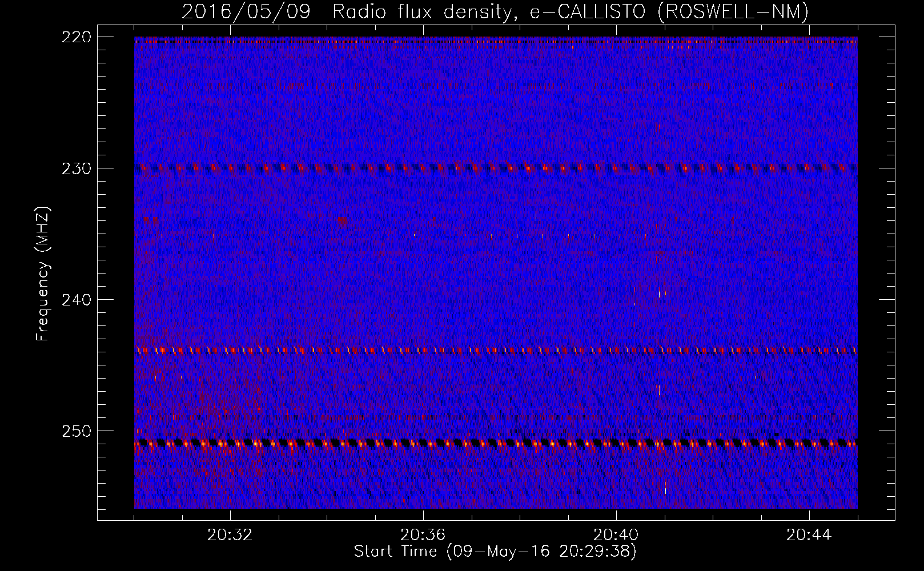Click the 20:32 time tick label
Screen dimensions: 924x571
tap(230, 535)
